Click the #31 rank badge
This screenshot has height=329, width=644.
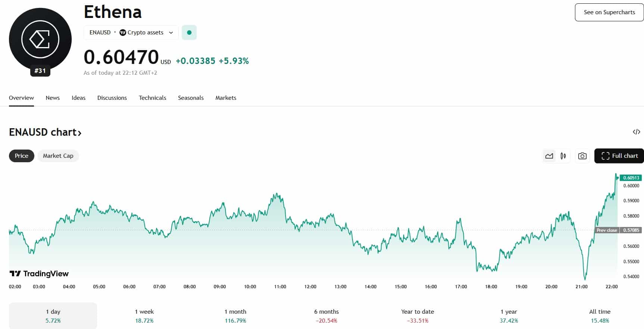pyautogui.click(x=40, y=71)
